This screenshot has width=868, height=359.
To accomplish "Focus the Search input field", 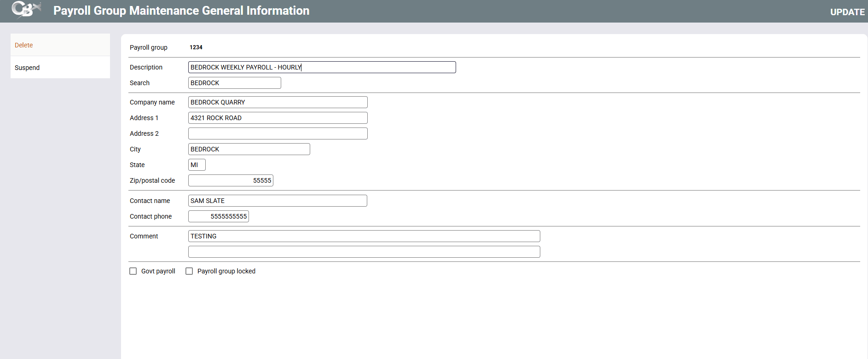I will pos(234,83).
